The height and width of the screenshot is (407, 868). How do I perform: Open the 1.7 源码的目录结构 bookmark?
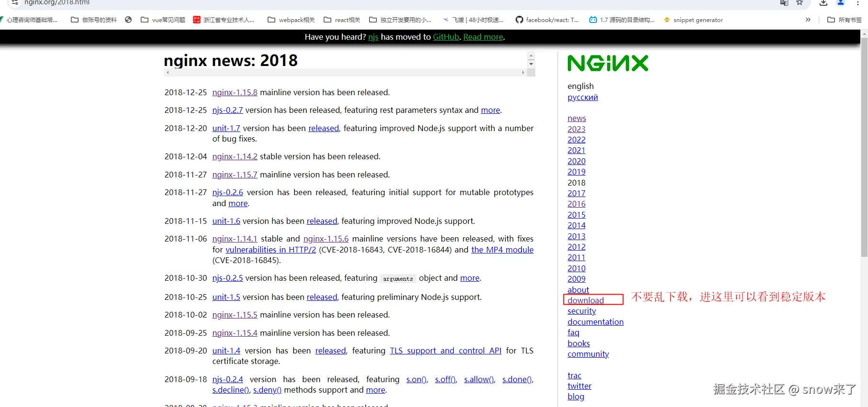coord(621,20)
